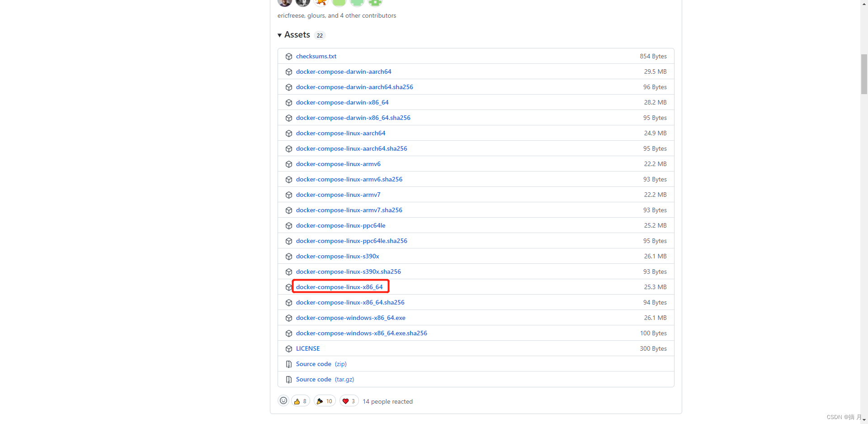Toggle the thumbs up reaction with 8
Screen dimensions: 868x424
[301, 401]
